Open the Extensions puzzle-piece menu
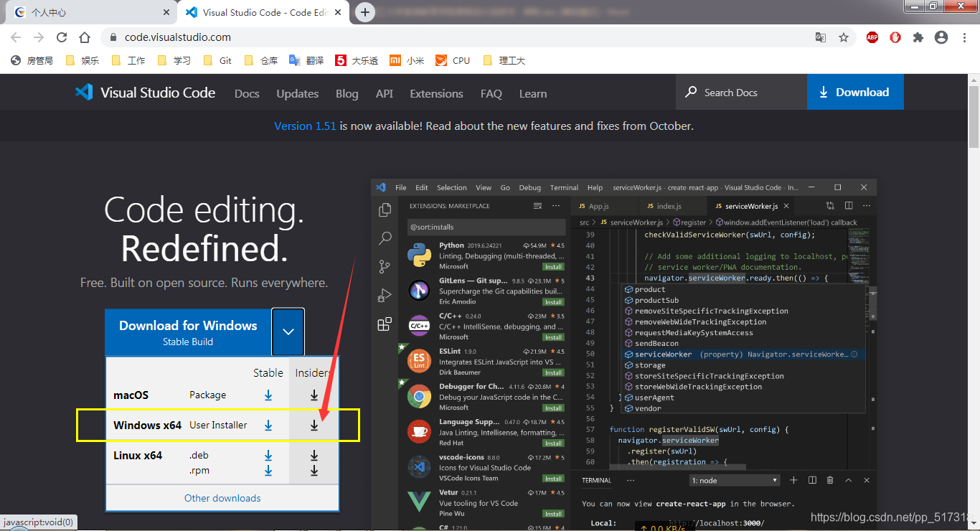 tap(918, 37)
